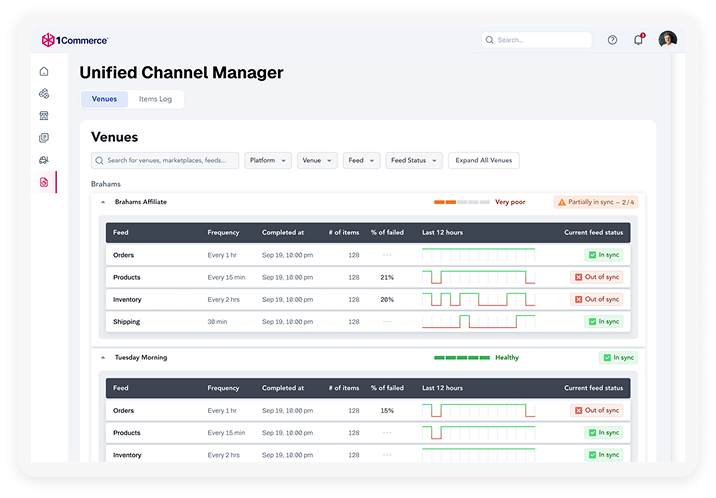This screenshot has width=716, height=498.
Task: Click the 1Commerce logo
Action: tap(75, 40)
